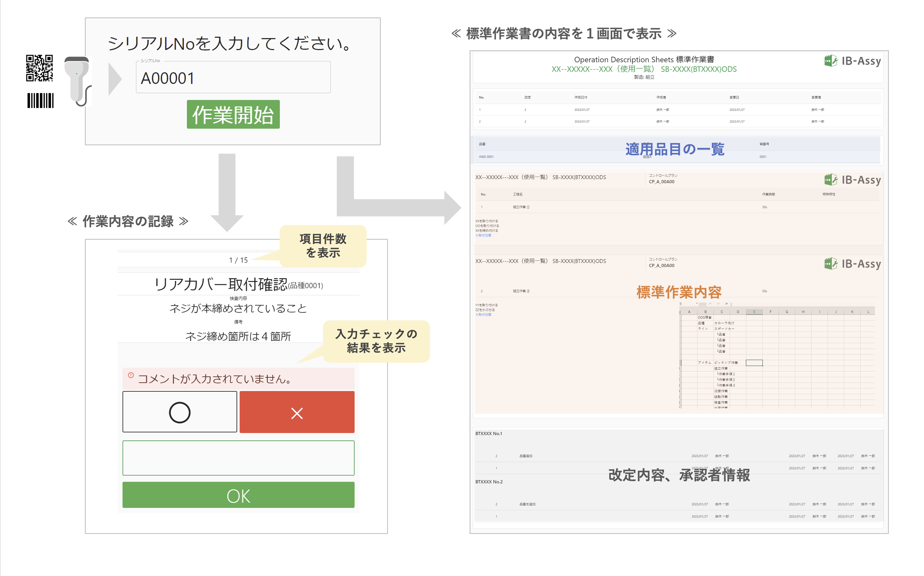This screenshot has width=924, height=576.
Task: Click the IN00-0001 part number cell
Action: click(x=486, y=157)
